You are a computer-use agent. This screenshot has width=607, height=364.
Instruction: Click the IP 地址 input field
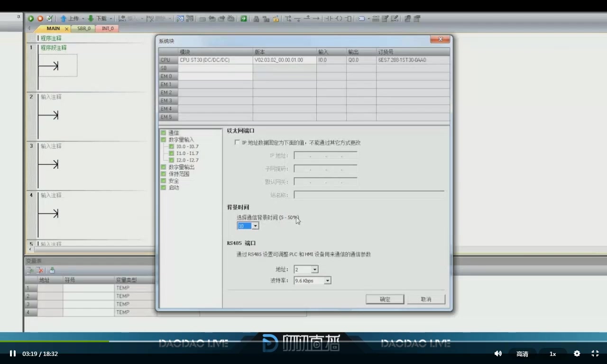pyautogui.click(x=325, y=155)
